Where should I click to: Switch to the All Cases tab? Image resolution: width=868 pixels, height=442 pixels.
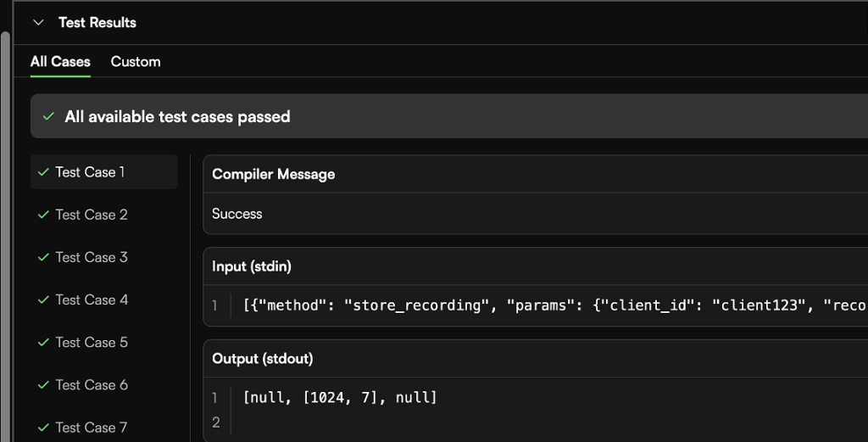[x=60, y=62]
